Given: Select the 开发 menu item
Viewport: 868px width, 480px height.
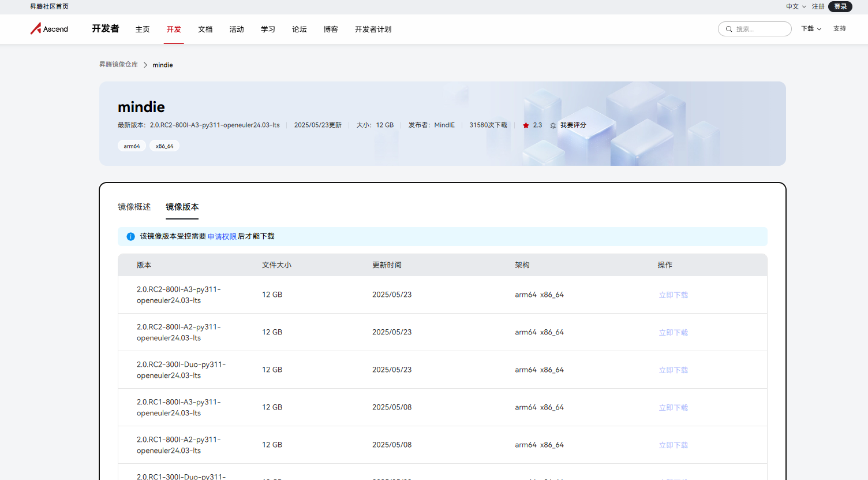Looking at the screenshot, I should [174, 29].
